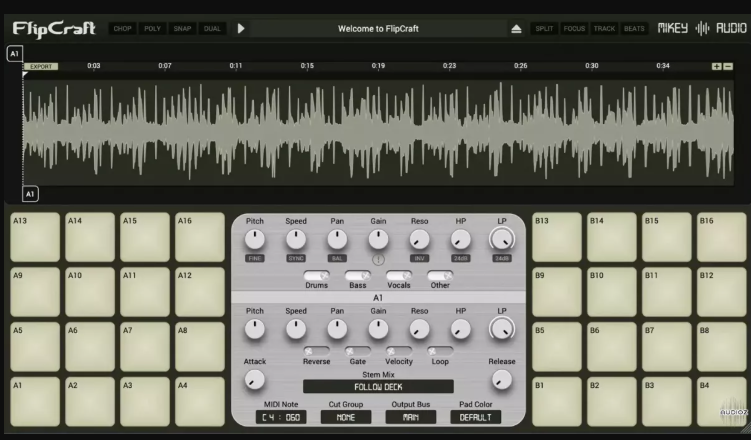Toggle POLY mode
Screen dimensions: 751x440
click(x=152, y=29)
